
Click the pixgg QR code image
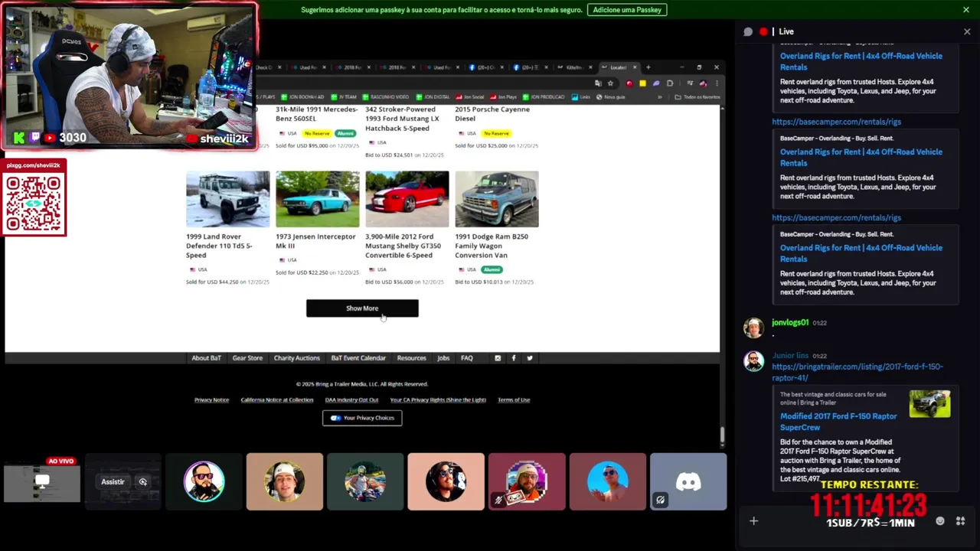point(33,204)
